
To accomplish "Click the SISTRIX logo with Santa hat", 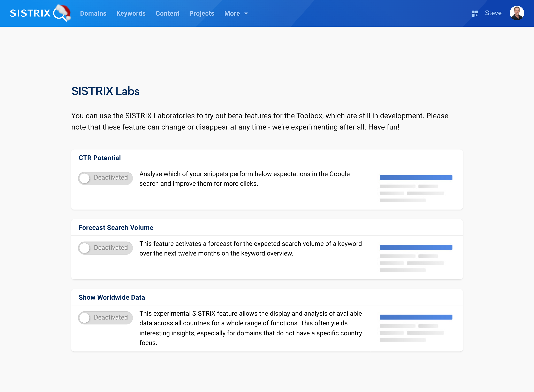I will click(x=30, y=13).
